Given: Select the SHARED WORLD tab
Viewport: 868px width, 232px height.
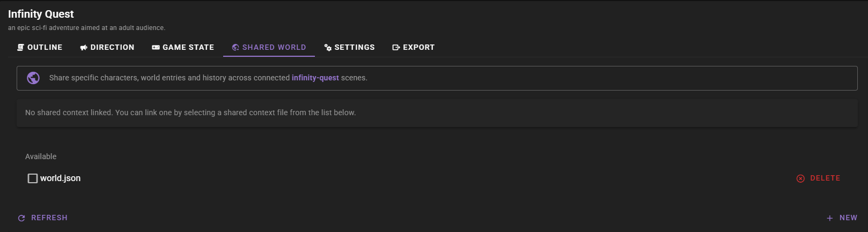Looking at the screenshot, I should point(274,48).
